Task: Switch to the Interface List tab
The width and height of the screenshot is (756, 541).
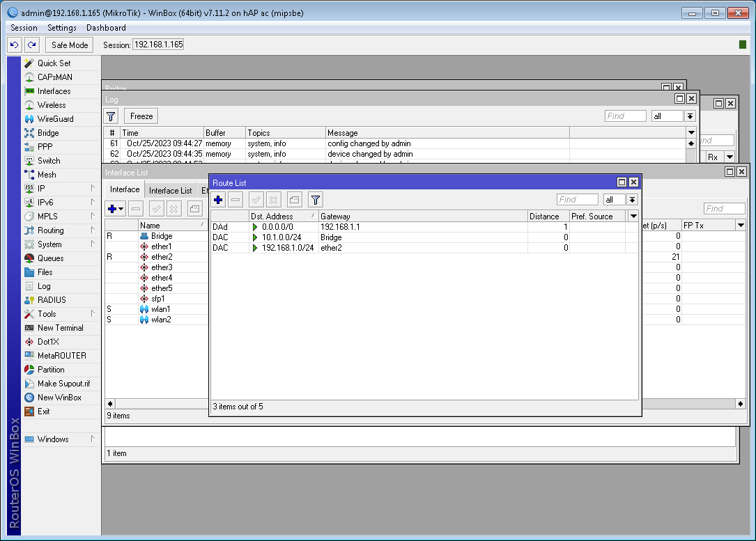Action: 170,190
